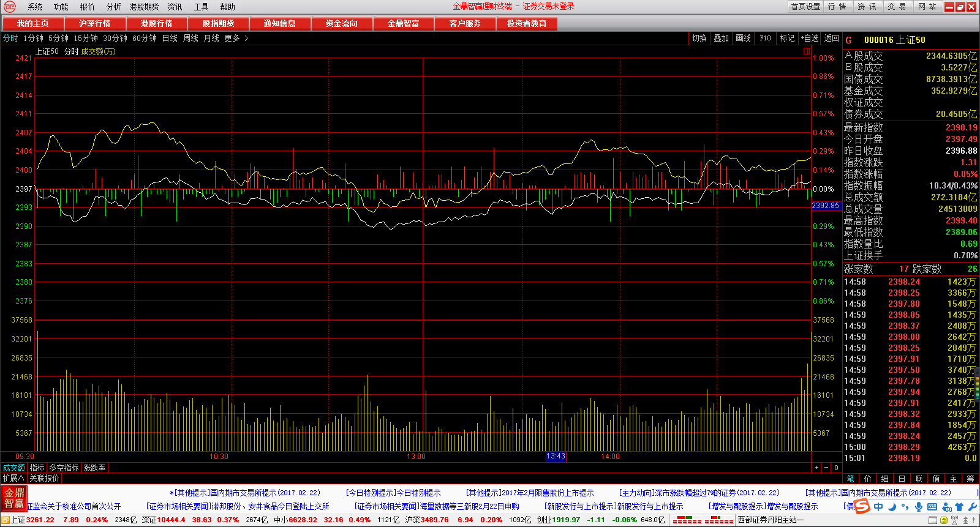Open the 金鼎智富 tab
The image size is (980, 527).
tap(404, 23)
